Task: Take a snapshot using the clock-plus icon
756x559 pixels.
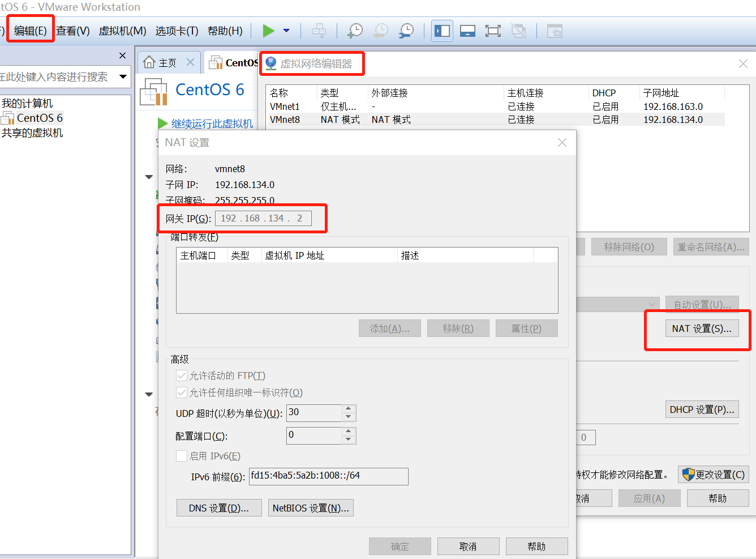Action: coord(355,31)
